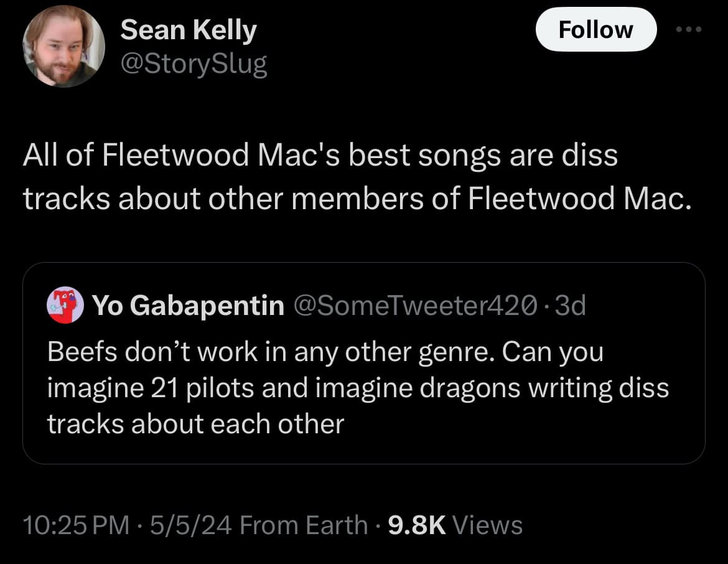Open the three-dot more options menu
The width and height of the screenshot is (728, 564).
tap(689, 29)
